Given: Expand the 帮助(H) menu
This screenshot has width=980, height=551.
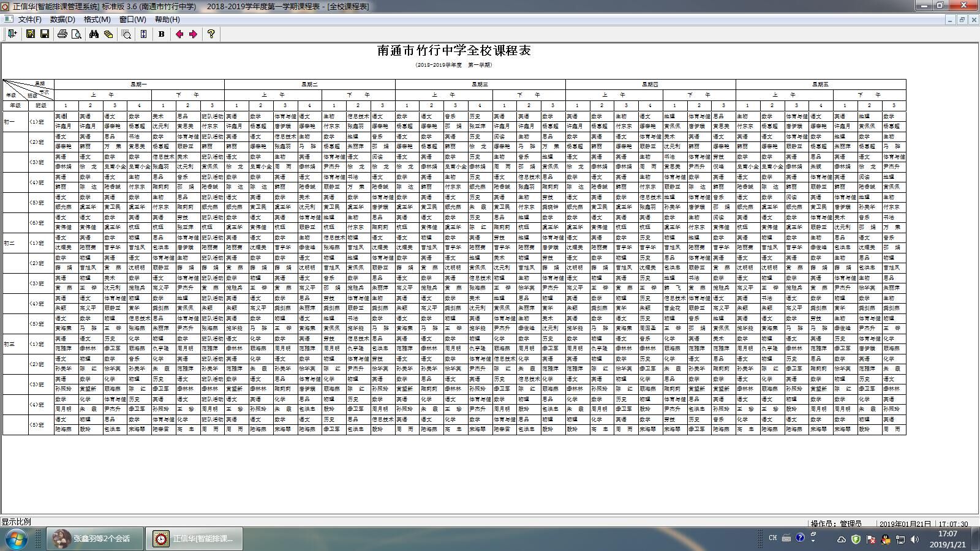Looking at the screenshot, I should [x=167, y=20].
